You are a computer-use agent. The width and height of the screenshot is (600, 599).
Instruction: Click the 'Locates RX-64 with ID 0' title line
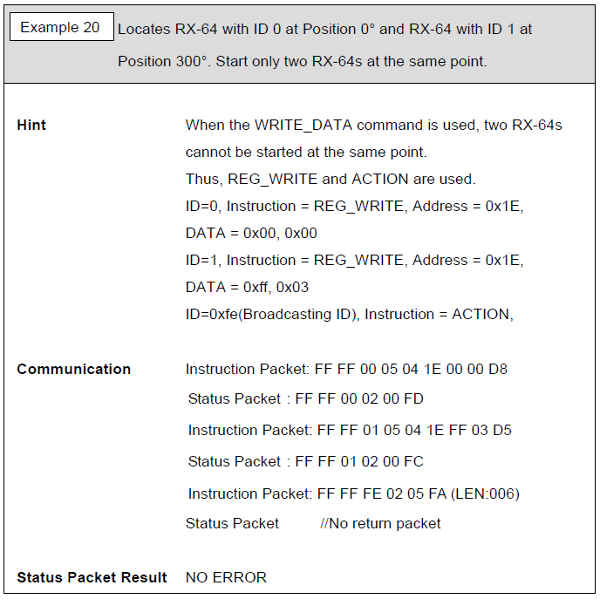(x=325, y=29)
